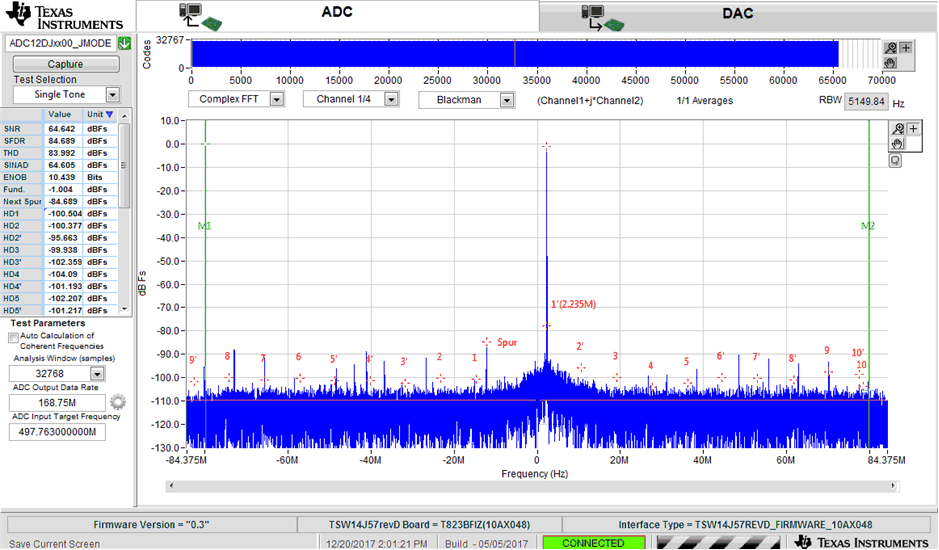Click the green download arrow beside device name
The height and width of the screenshot is (550, 939).
(125, 43)
